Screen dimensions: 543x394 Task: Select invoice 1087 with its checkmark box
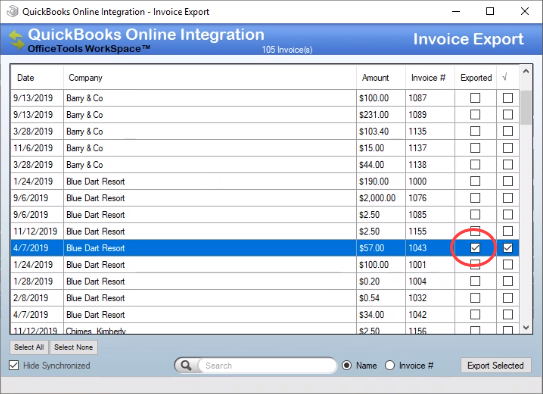pos(508,98)
